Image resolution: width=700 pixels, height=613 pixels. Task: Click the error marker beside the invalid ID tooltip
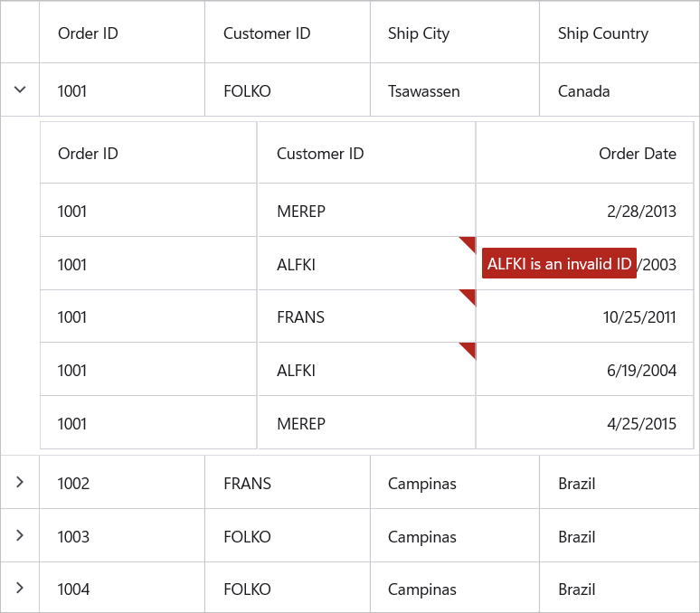pyautogui.click(x=469, y=242)
